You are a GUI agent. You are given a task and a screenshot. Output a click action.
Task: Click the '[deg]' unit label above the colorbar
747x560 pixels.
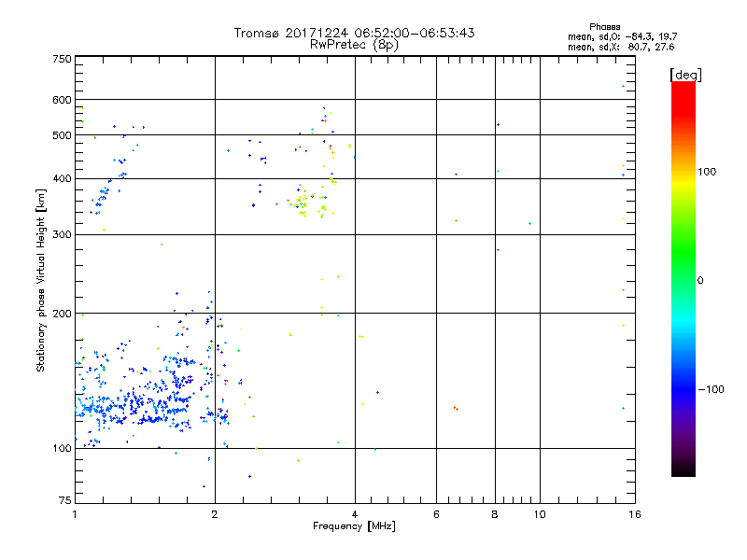(685, 75)
